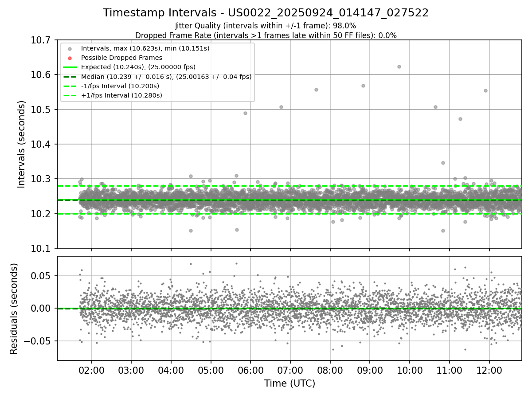The height and width of the screenshot is (399, 532).
Task: Click legend entry 'Expected (10.240s), (25.00000 fps)'
Action: click(138, 67)
